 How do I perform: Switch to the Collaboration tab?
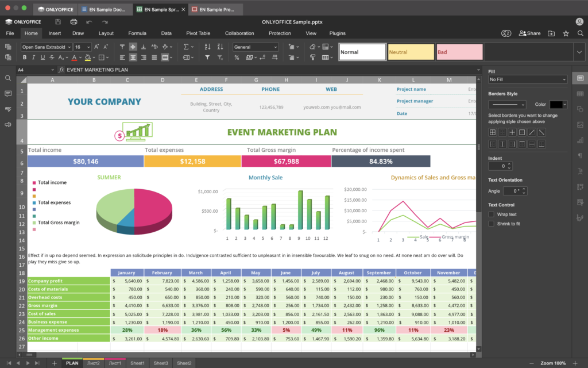click(x=239, y=33)
